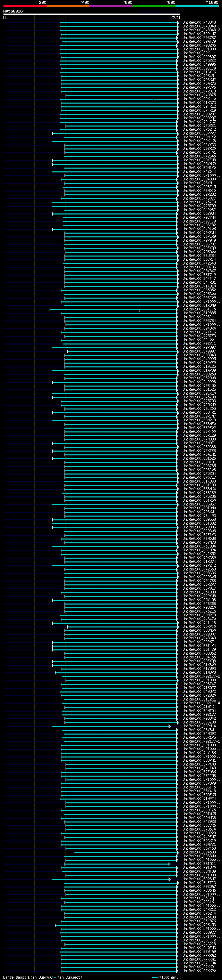Select the UniRef100_P93342 subject label
This screenshot has height=980, width=222.
[x=199, y=718]
